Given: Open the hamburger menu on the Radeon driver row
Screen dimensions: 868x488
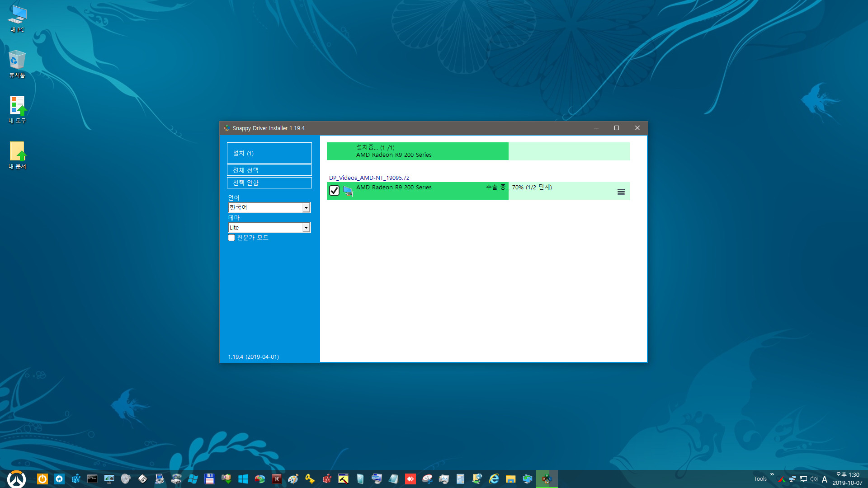Looking at the screenshot, I should pyautogui.click(x=621, y=192).
